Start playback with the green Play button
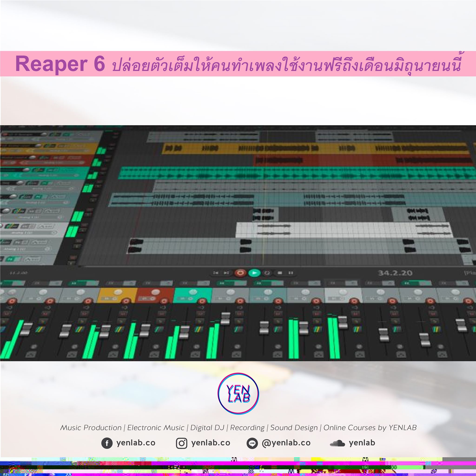 (x=255, y=273)
